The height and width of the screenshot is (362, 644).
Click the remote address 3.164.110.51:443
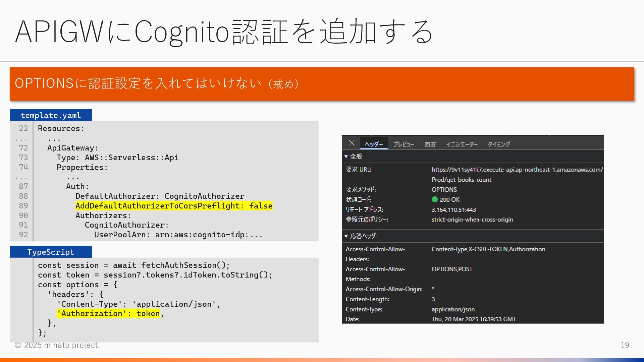point(453,209)
